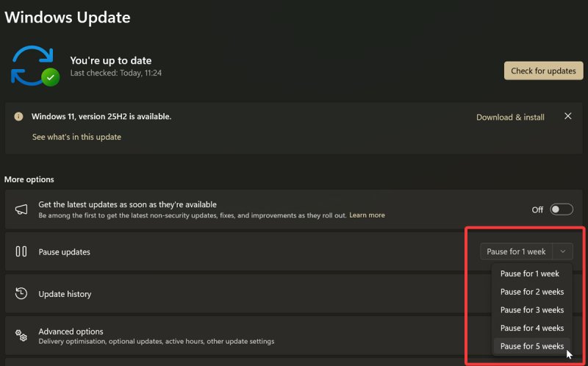The image size is (588, 366).
Task: Select Pause for 5 weeks option
Action: click(532, 346)
